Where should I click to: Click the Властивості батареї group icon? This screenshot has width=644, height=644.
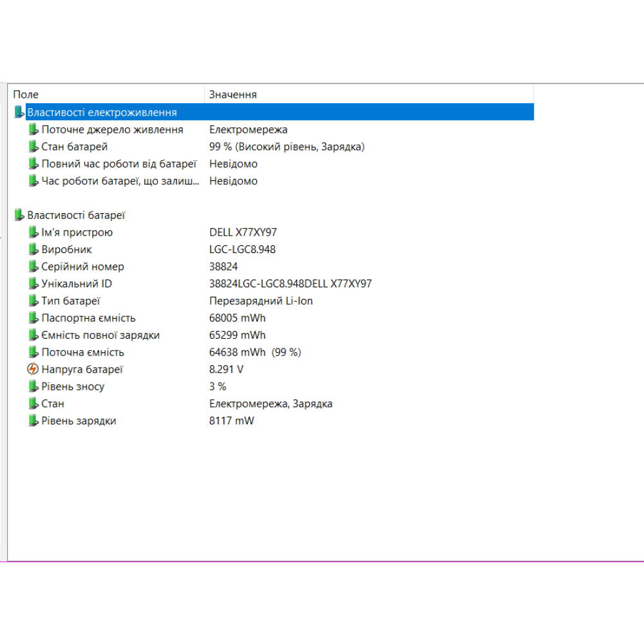[19, 215]
